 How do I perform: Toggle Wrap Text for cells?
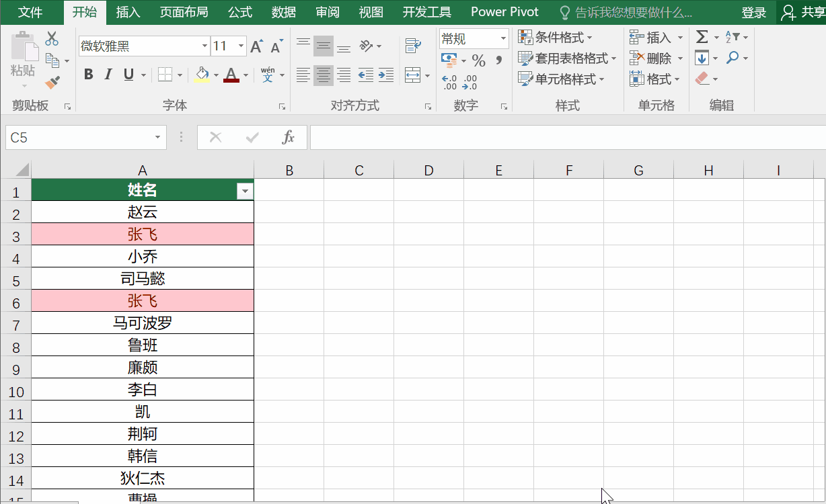pos(412,46)
